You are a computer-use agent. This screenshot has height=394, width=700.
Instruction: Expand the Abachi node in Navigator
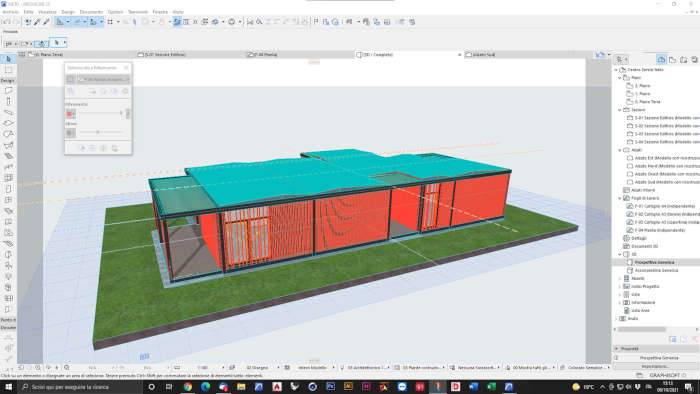pyautogui.click(x=620, y=278)
